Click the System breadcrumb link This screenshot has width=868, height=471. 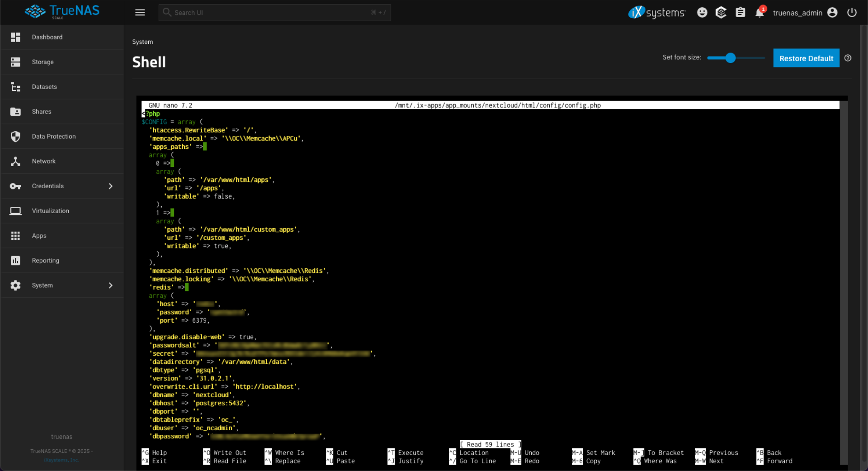click(142, 42)
